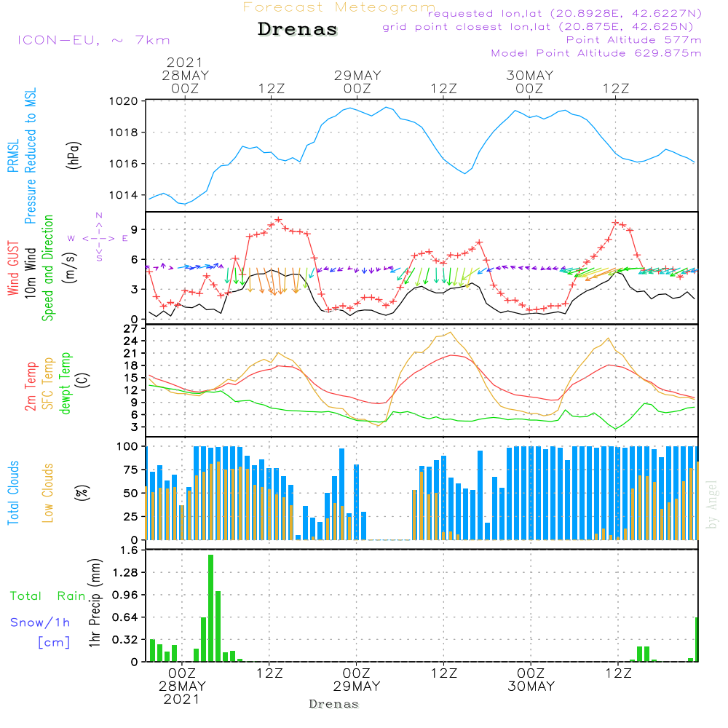Select the "Model Point Altitude 629.875m" text
728x728 pixels.
pyautogui.click(x=596, y=53)
